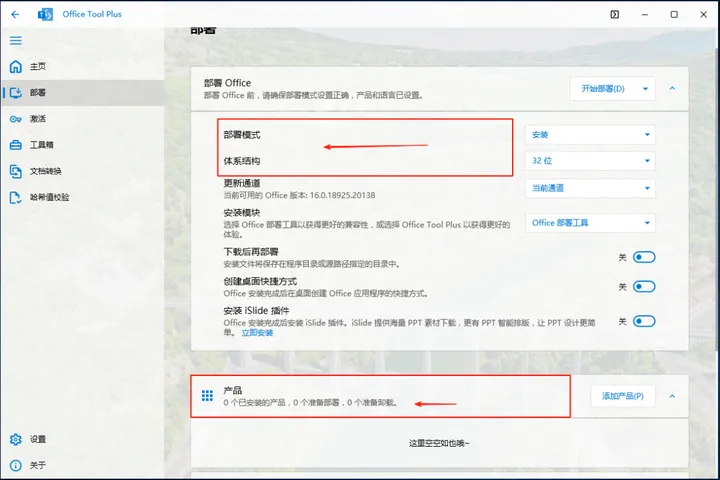This screenshot has height=480, width=720.
Task: Click the key icon for 激活
Action: (16, 119)
